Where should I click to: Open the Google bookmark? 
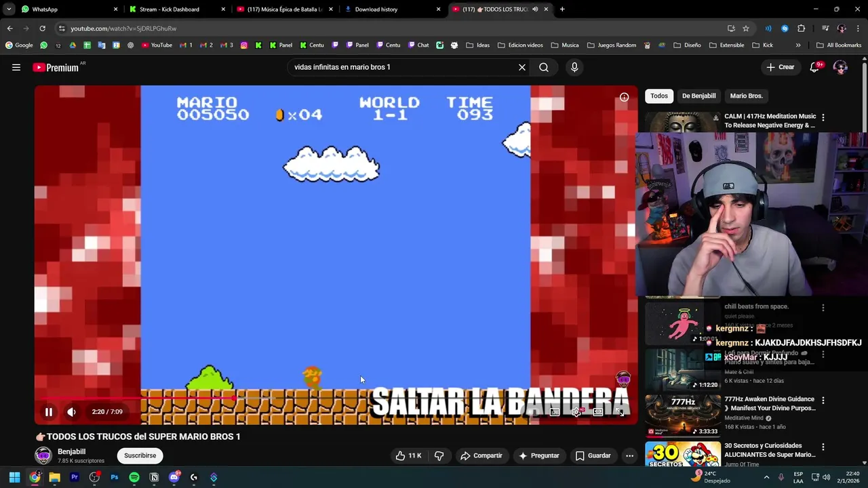point(19,45)
